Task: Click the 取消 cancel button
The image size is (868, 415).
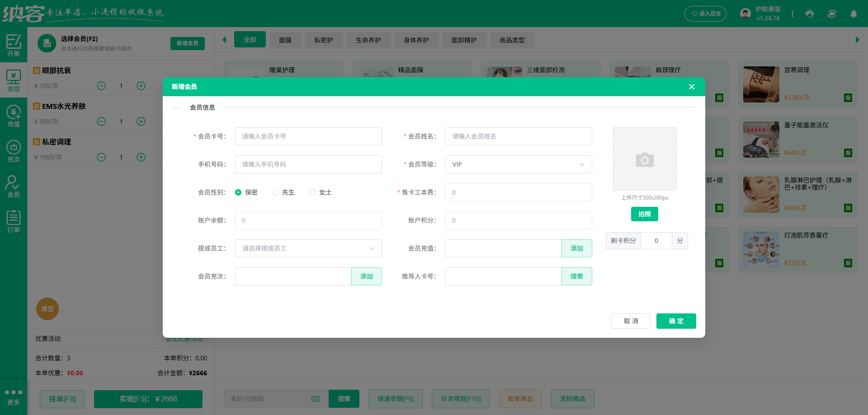Action: point(631,321)
